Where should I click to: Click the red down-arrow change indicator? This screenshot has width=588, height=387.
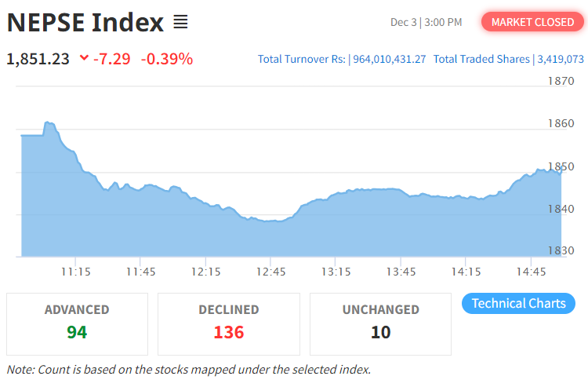click(84, 59)
